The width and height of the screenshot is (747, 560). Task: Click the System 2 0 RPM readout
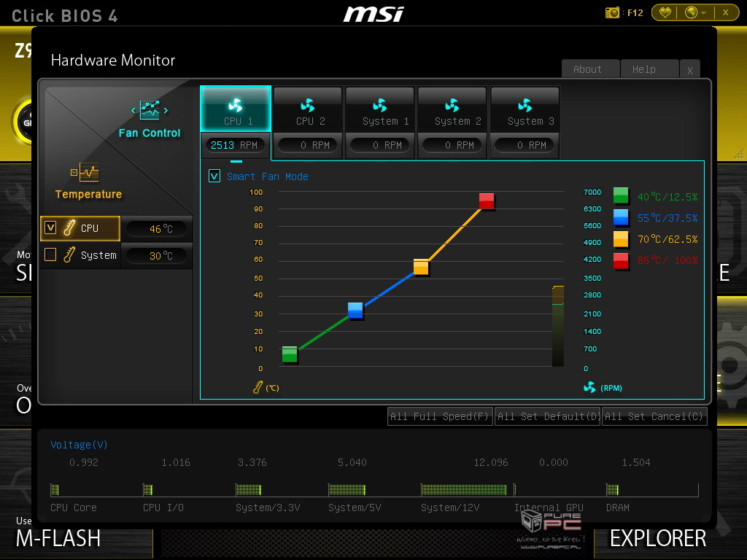452,145
